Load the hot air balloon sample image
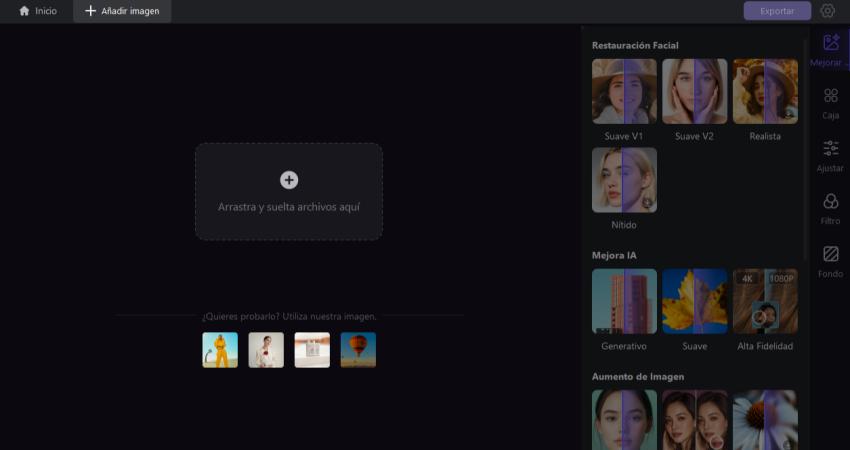850x450 pixels. pos(358,350)
